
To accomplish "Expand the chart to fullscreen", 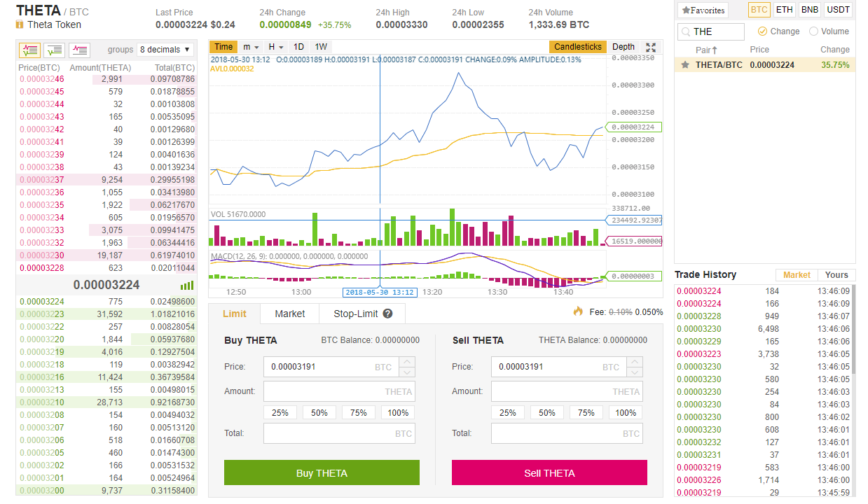I will point(651,47).
